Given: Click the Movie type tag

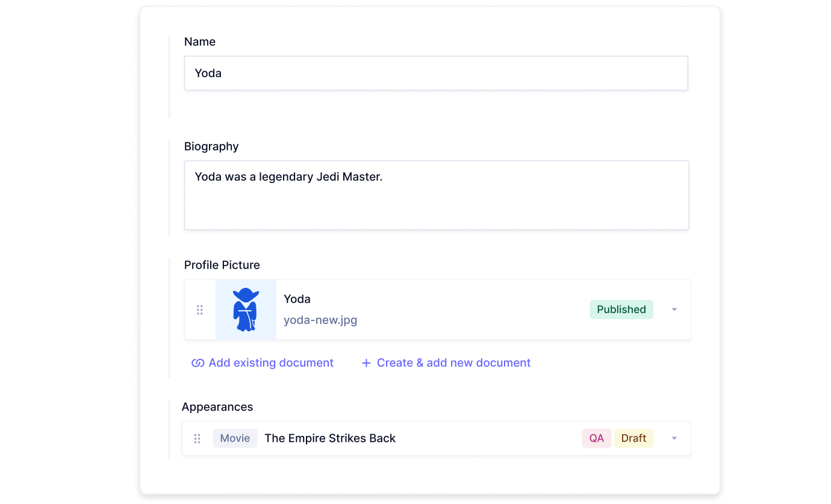Looking at the screenshot, I should [235, 438].
